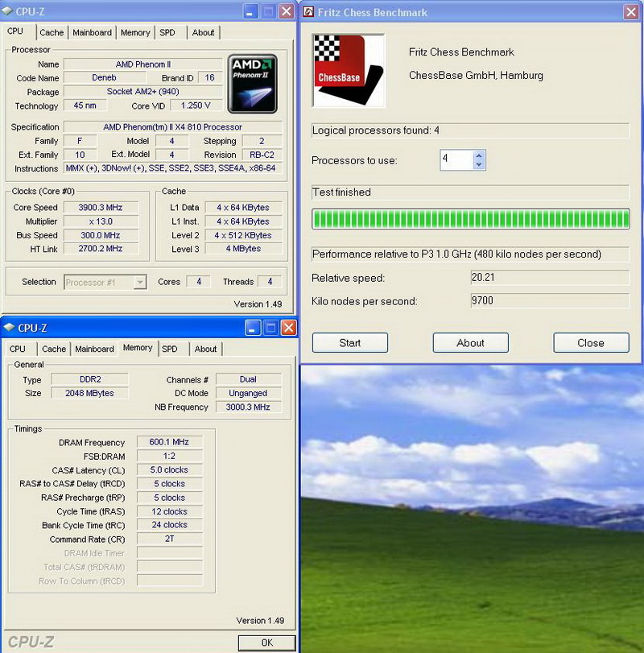
Task: Click Core Speed value 3900.3 MHz
Action: [101, 208]
